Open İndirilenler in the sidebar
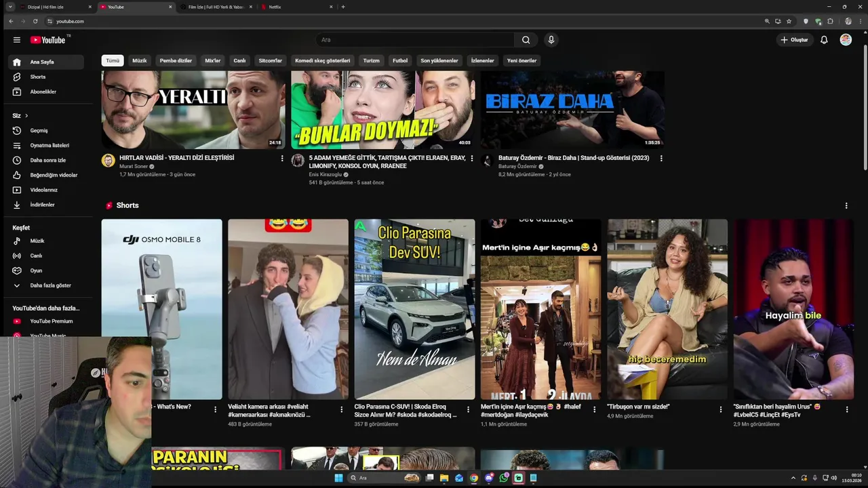This screenshot has height=488, width=868. [x=46, y=205]
